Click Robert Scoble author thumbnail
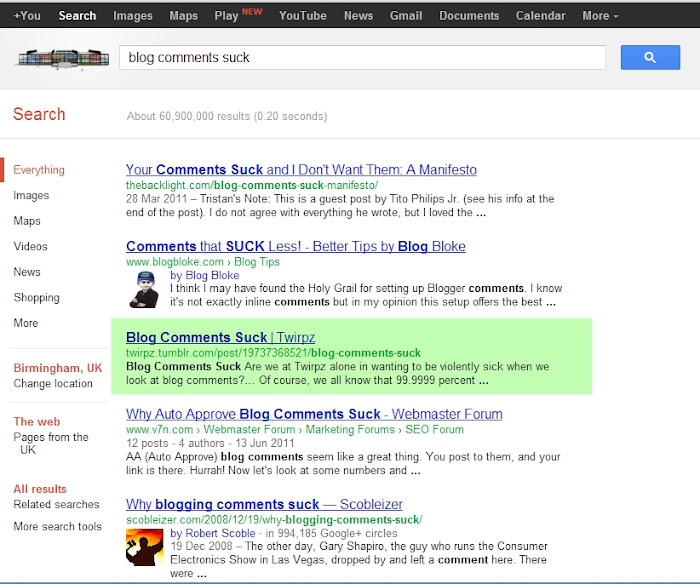 144,547
